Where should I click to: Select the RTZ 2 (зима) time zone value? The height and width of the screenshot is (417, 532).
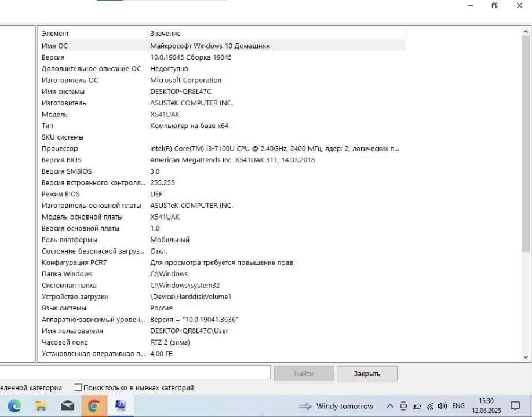coord(170,342)
